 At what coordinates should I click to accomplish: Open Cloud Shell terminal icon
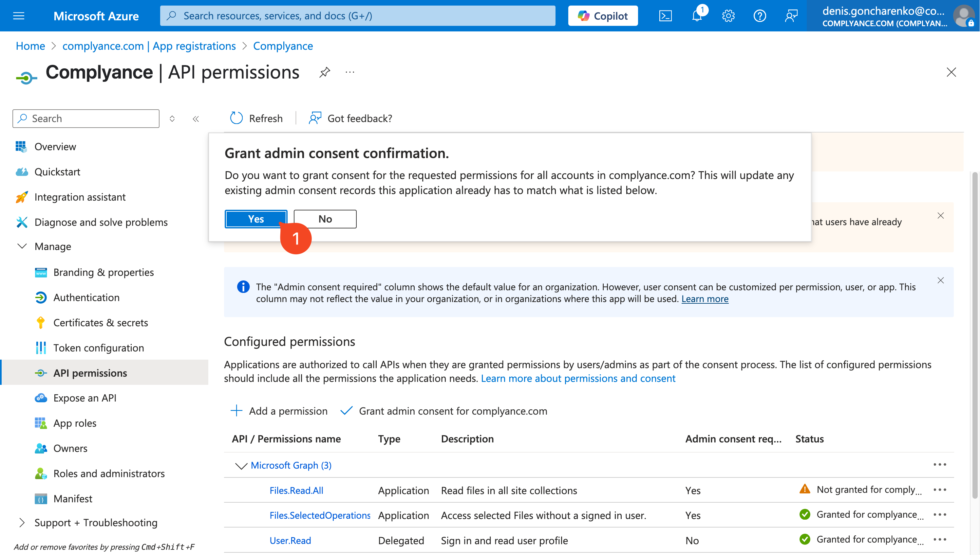(665, 16)
